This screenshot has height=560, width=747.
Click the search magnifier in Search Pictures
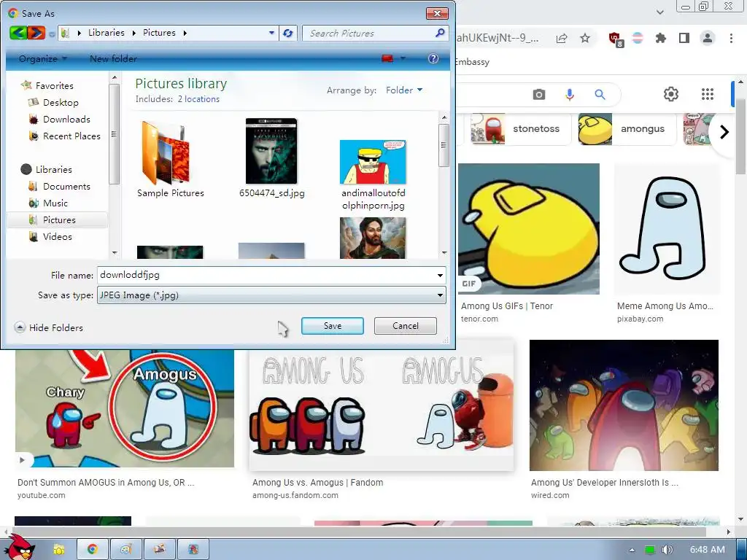(x=440, y=33)
